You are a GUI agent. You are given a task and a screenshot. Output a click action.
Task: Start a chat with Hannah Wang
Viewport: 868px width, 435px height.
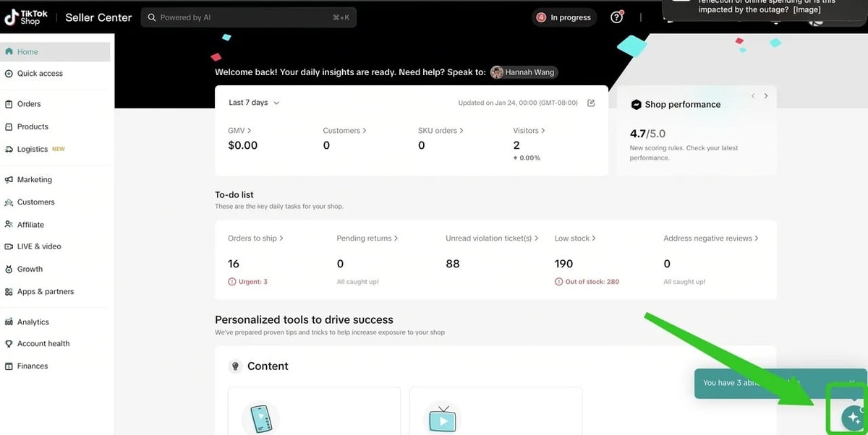coord(524,72)
